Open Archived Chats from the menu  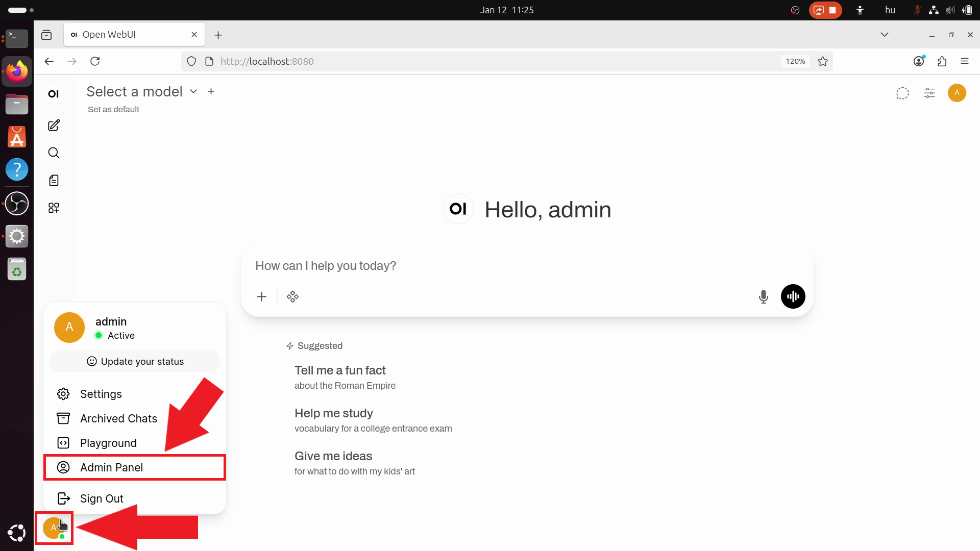tap(118, 418)
